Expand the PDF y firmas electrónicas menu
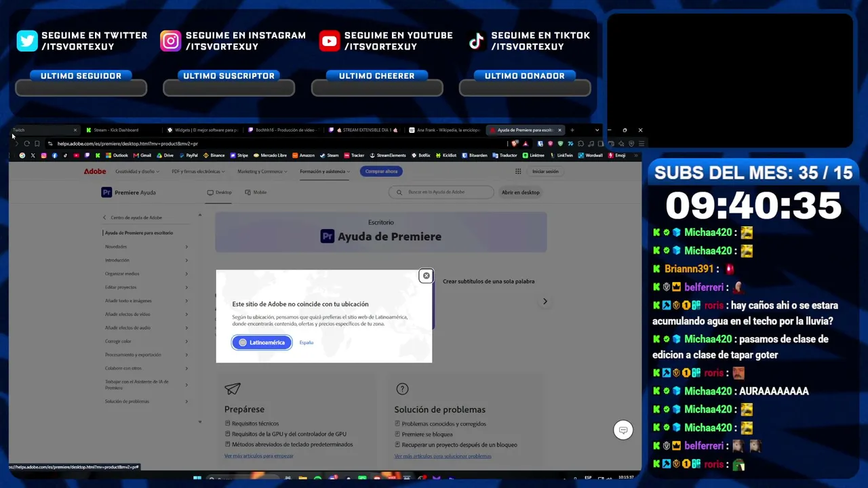Image resolution: width=868 pixels, height=488 pixels. [x=198, y=171]
